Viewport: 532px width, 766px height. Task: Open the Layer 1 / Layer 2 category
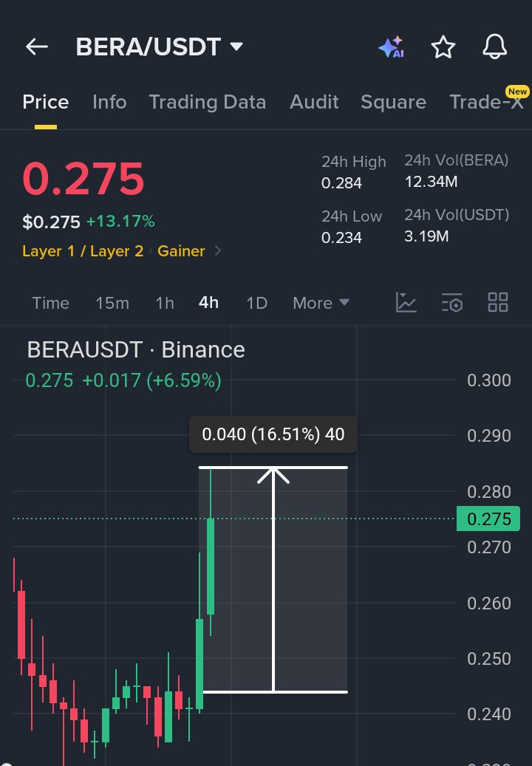coord(83,251)
